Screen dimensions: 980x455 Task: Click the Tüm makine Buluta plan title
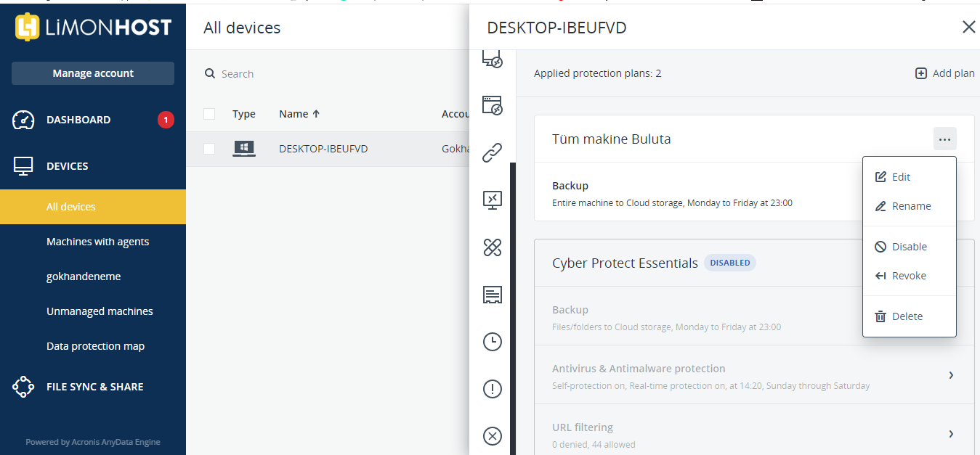coord(612,139)
